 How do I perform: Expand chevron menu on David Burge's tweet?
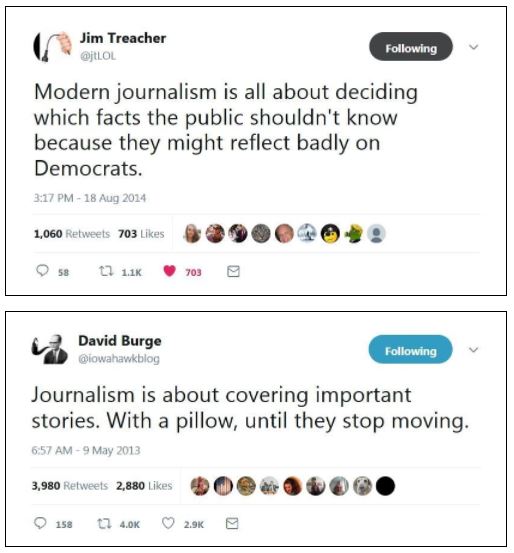473,350
